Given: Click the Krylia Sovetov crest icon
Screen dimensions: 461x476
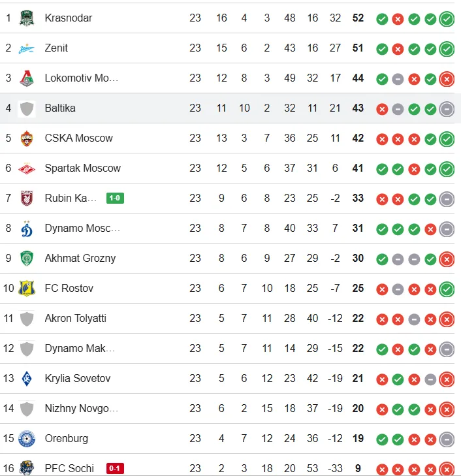Looking at the screenshot, I should [x=27, y=378].
